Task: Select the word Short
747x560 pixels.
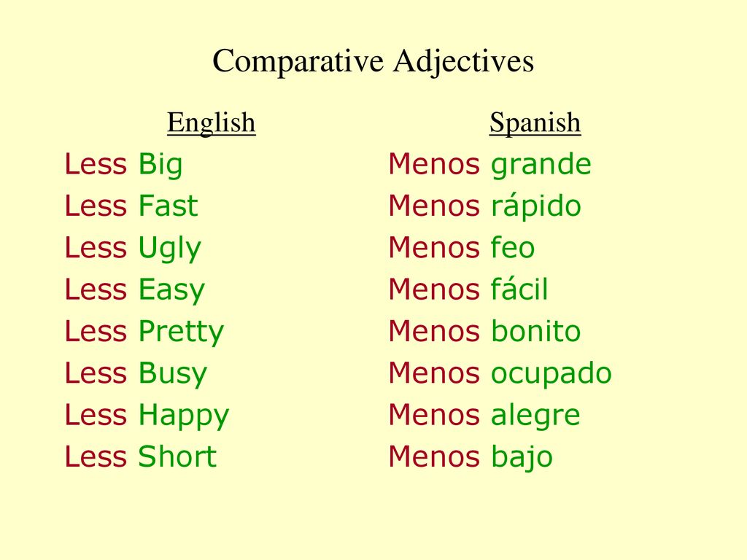Action: [178, 456]
